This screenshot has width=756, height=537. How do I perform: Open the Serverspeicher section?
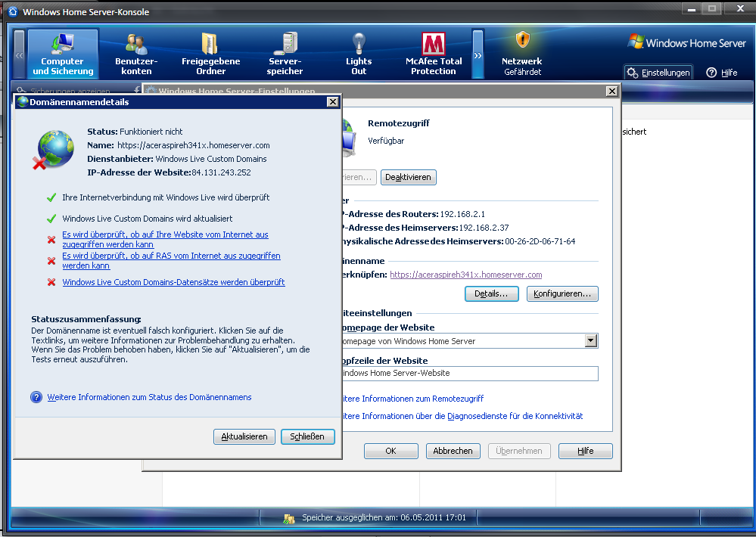coord(285,54)
